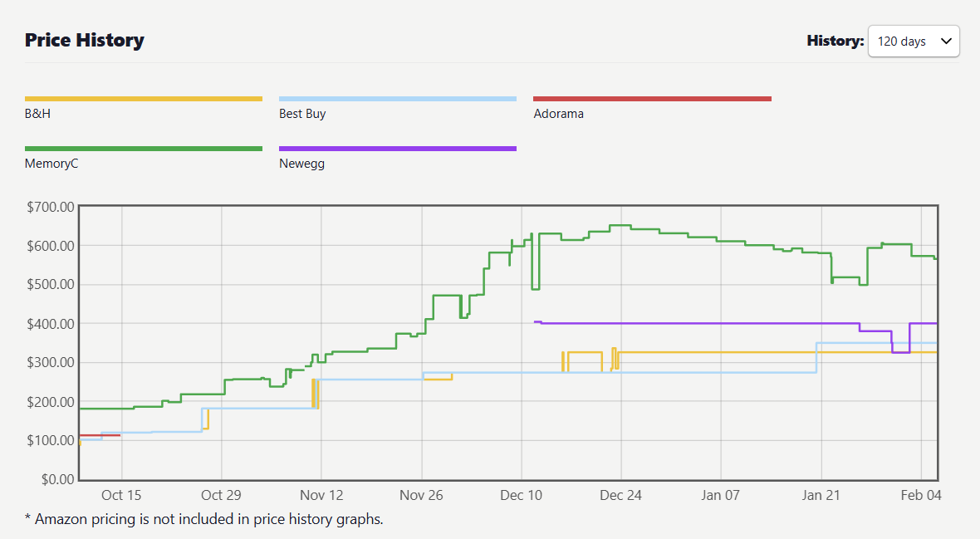Click the Best Buy legend label

pyautogui.click(x=302, y=114)
